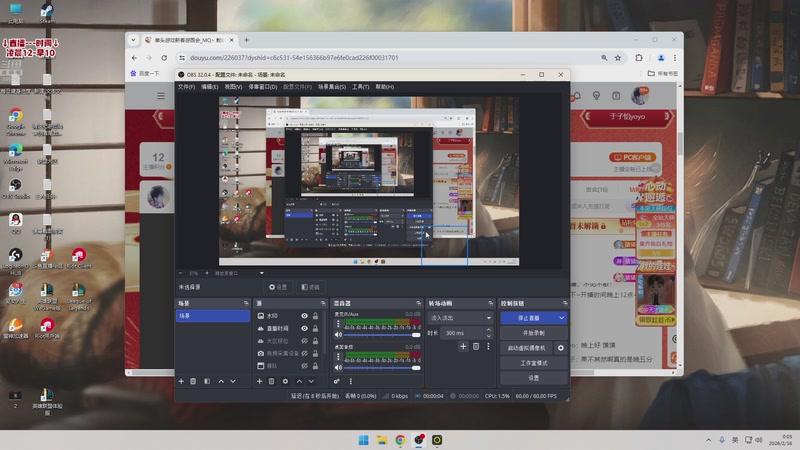Pop out the audio mixer dock

pyautogui.click(x=418, y=303)
